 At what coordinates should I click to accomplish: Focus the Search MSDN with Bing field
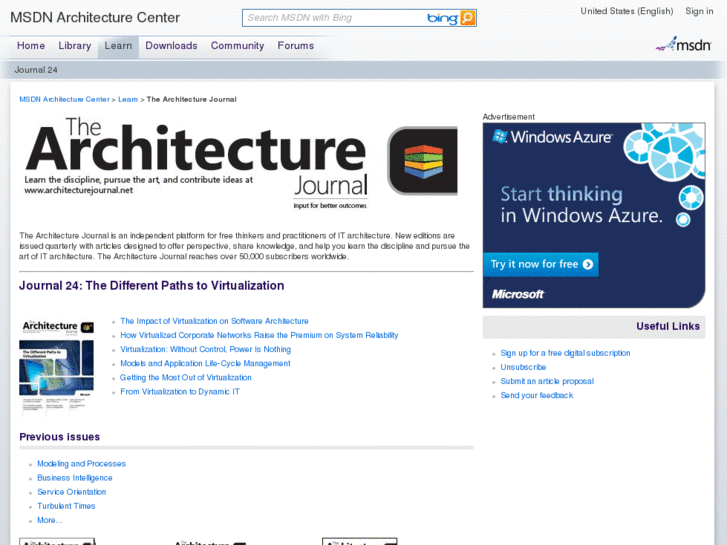334,18
